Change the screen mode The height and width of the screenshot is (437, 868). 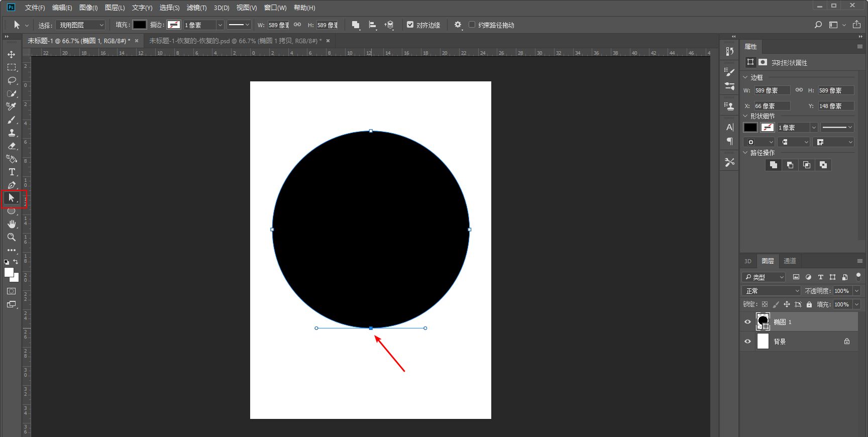point(12,304)
